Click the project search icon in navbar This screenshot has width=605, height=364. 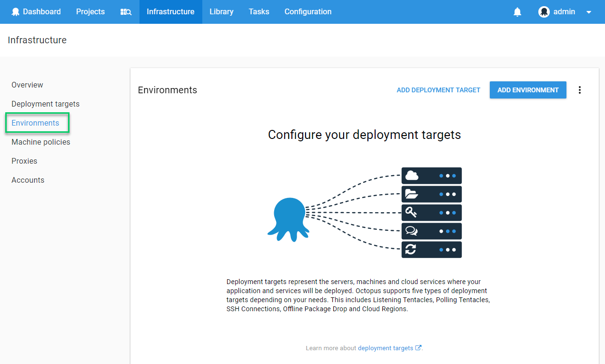pos(126,12)
